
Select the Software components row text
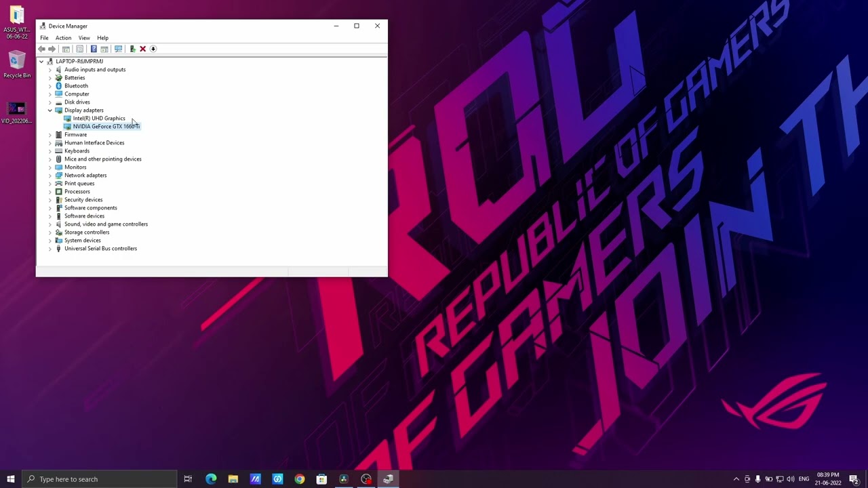(90, 208)
